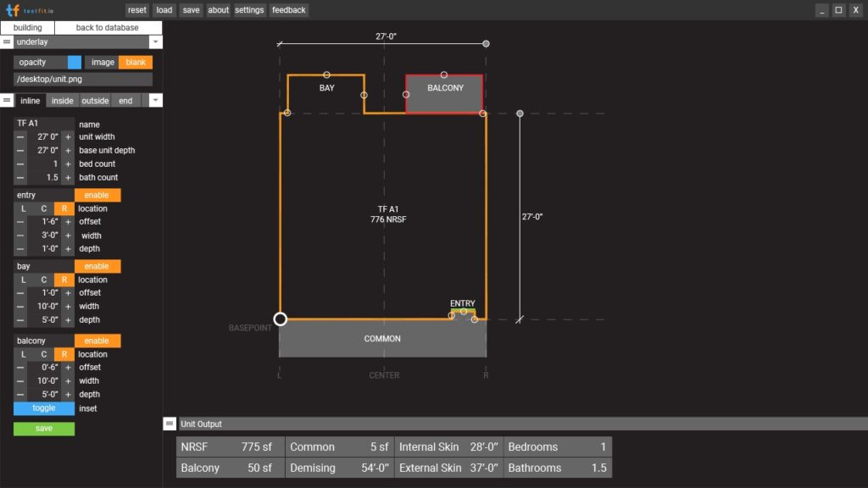Open the unit section hamburger menu

click(7, 100)
